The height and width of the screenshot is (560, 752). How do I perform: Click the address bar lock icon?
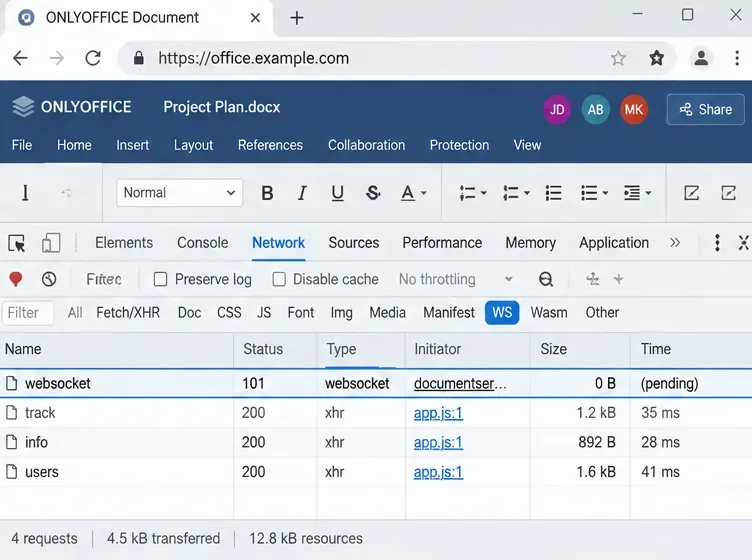click(139, 58)
